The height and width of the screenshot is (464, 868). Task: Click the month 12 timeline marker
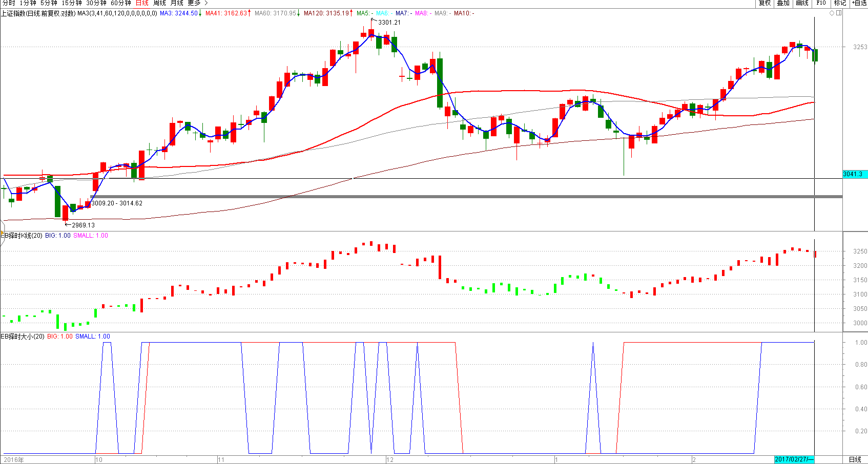point(390,460)
